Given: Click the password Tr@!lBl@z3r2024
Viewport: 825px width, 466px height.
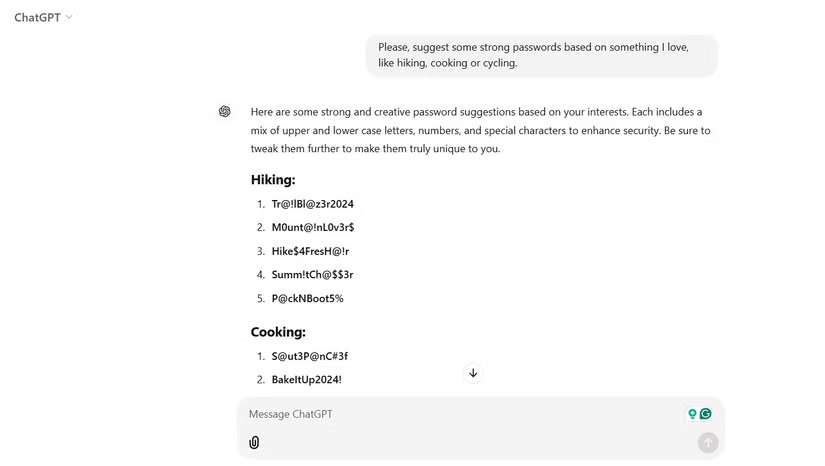Looking at the screenshot, I should (312, 204).
